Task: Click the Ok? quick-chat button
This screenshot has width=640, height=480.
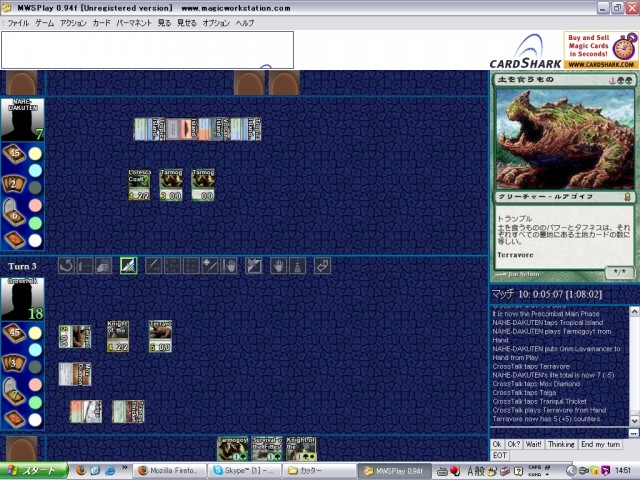Action: [513, 444]
